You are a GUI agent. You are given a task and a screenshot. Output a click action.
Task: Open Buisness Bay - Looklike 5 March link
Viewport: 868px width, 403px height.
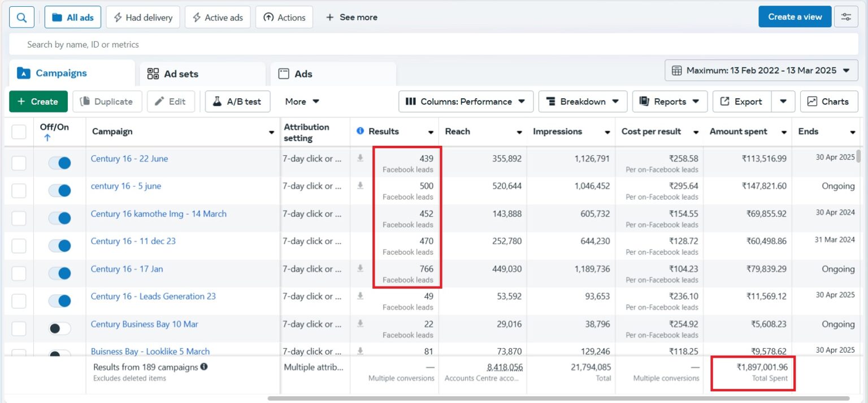(x=150, y=351)
